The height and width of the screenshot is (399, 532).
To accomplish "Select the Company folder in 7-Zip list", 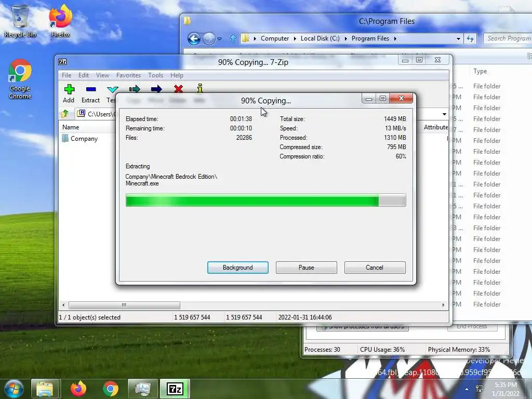I will coord(80,138).
